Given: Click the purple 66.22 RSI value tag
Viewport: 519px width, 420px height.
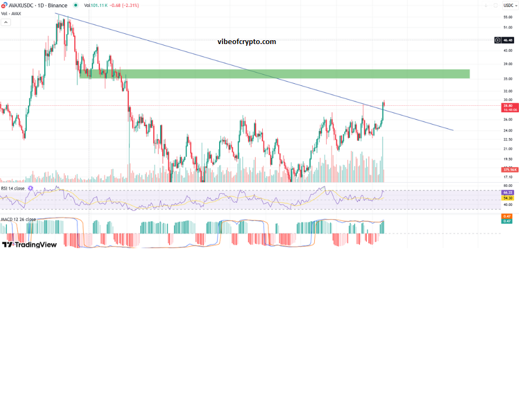Looking at the screenshot, I should coord(508,192).
